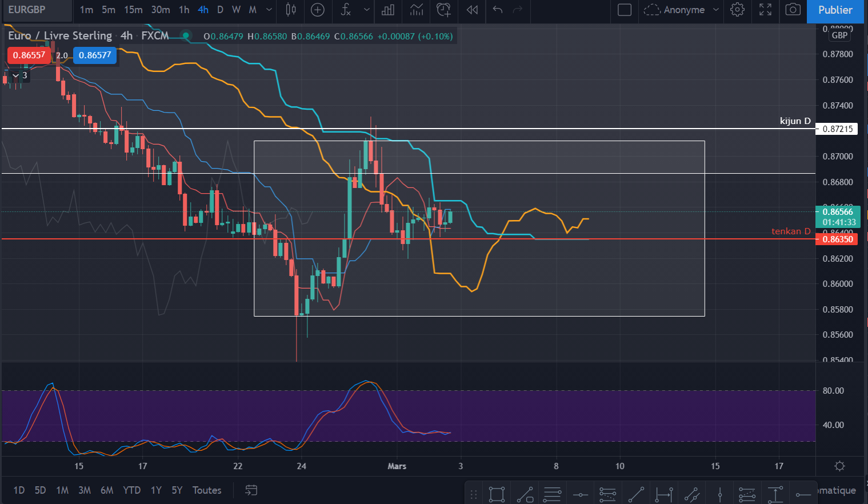Switch to the 1h timeframe
This screenshot has width=868, height=504.
(184, 10)
